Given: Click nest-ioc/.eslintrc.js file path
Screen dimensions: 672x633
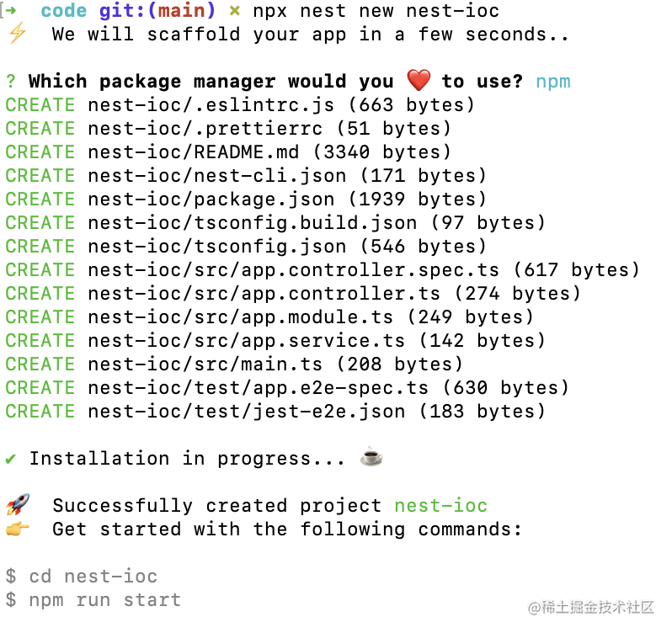Looking at the screenshot, I should pos(211,105).
